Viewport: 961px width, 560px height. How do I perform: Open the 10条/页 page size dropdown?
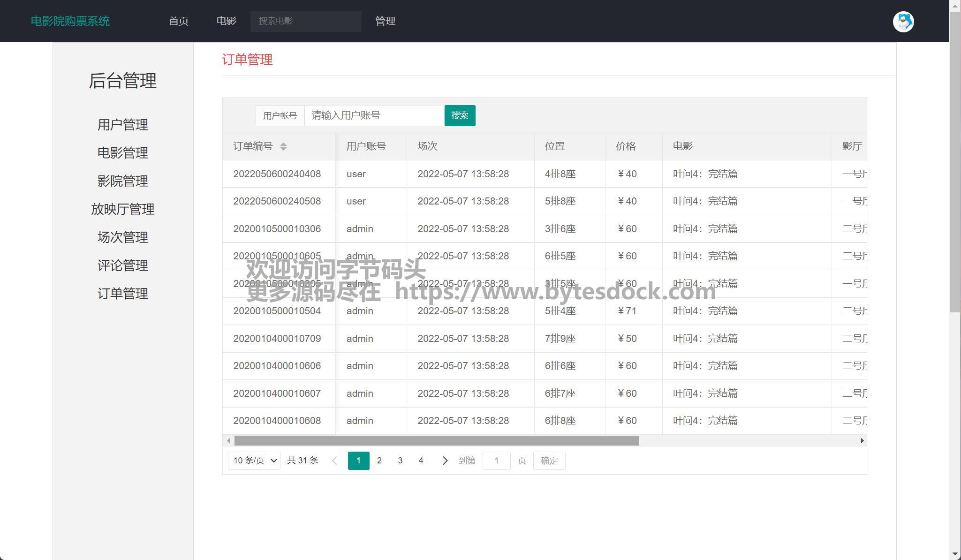point(254,461)
